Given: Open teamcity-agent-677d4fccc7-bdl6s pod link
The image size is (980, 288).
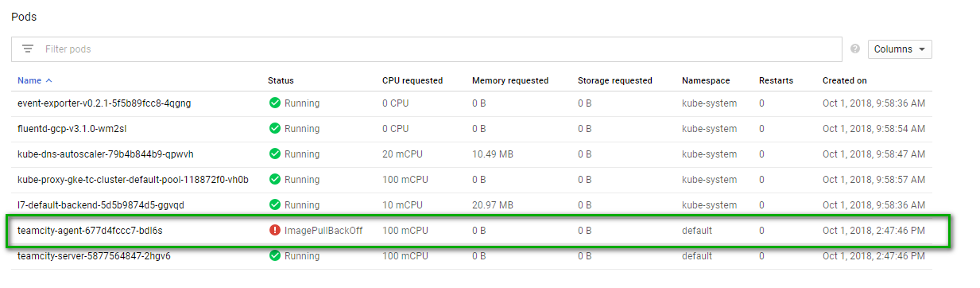Looking at the screenshot, I should tap(91, 231).
